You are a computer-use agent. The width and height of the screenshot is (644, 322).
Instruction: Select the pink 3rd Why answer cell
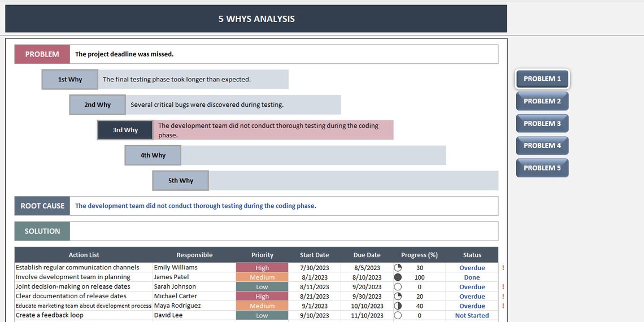coord(273,130)
